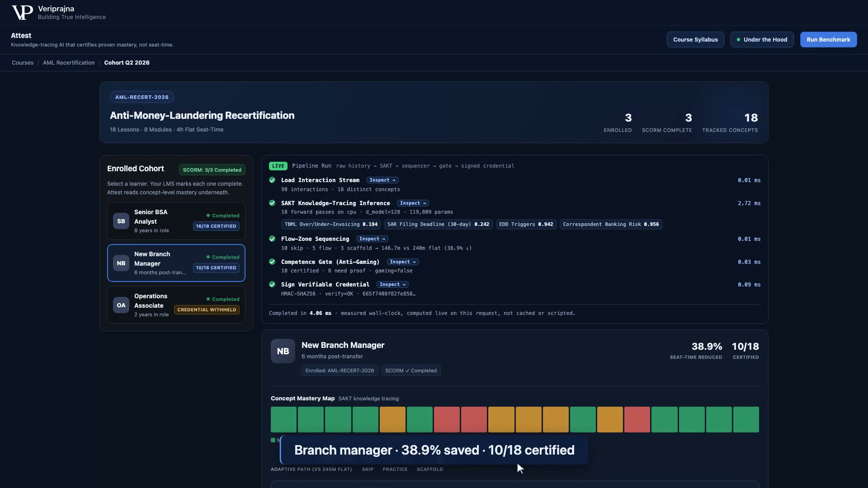This screenshot has width=868, height=488.
Task: Click the check icon beside Competence Gate
Action: 272,262
